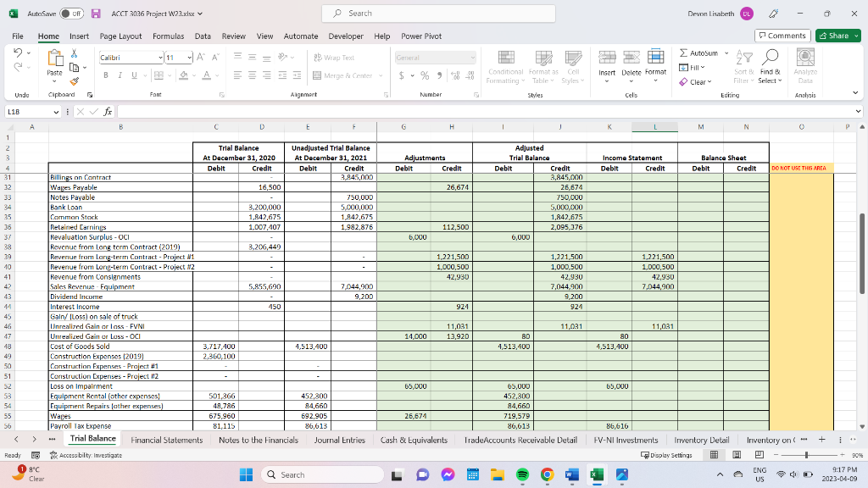The height and width of the screenshot is (488, 868).
Task: Switch to the Formulas ribbon tab
Action: coord(169,36)
